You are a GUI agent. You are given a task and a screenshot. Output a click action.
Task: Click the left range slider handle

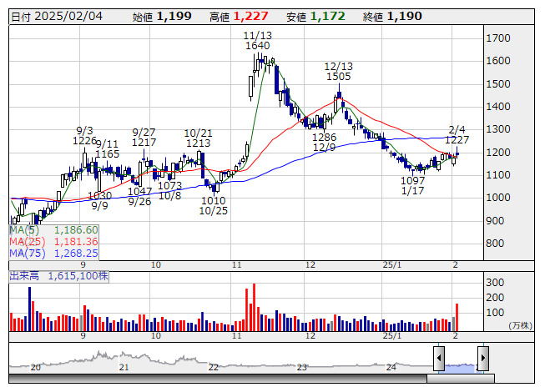coord(439,358)
